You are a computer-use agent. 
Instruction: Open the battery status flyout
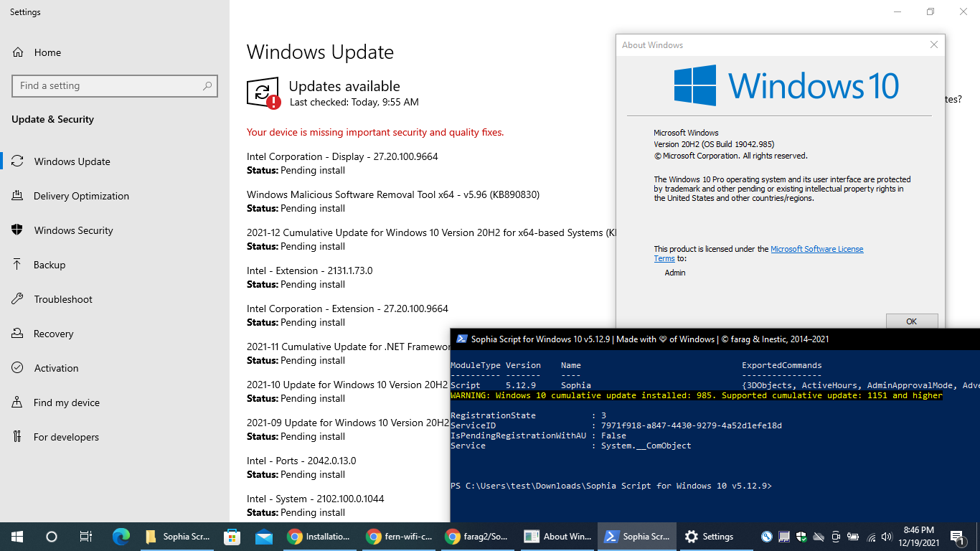[852, 536]
